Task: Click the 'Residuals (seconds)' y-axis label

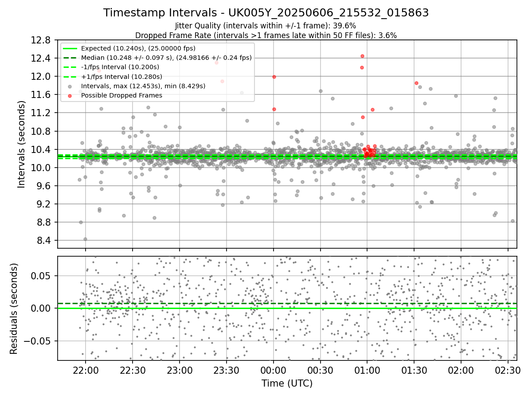Action: pos(14,309)
